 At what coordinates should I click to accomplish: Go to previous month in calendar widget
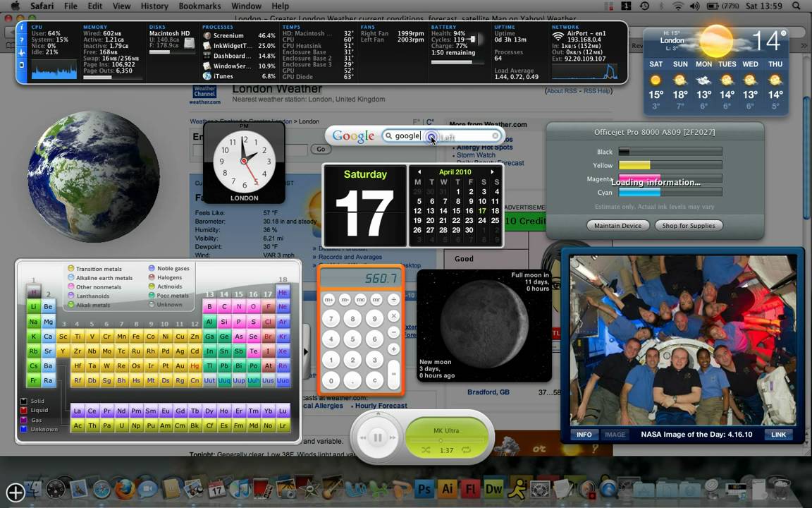coord(419,172)
